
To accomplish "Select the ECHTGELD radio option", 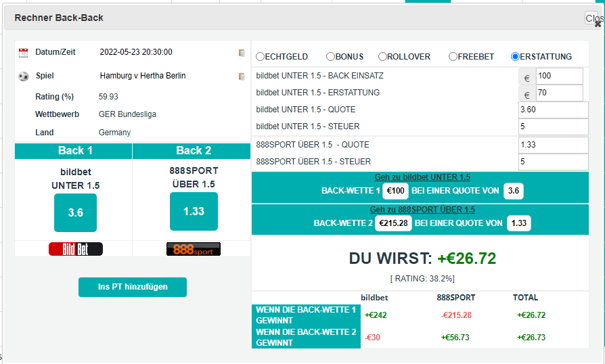I will click(260, 57).
